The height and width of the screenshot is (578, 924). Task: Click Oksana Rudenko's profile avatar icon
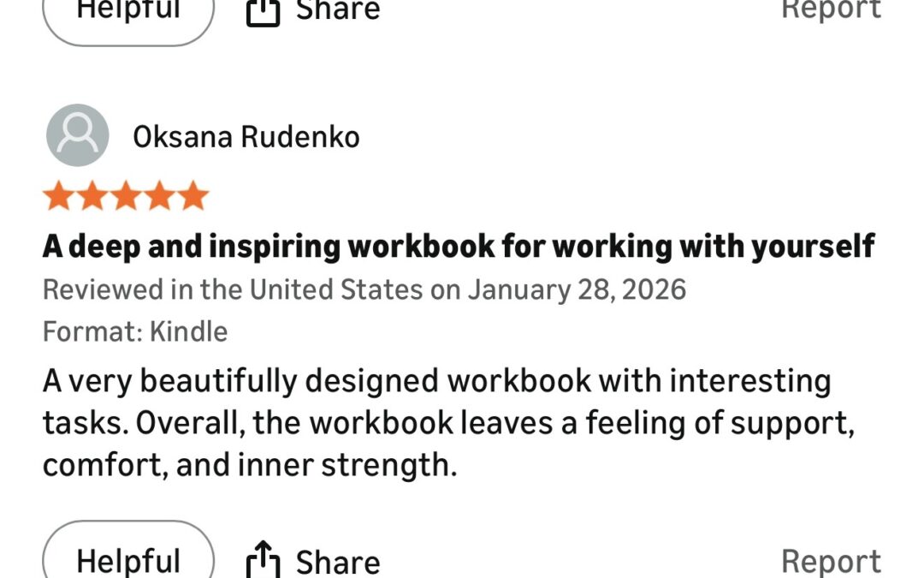[x=77, y=135]
